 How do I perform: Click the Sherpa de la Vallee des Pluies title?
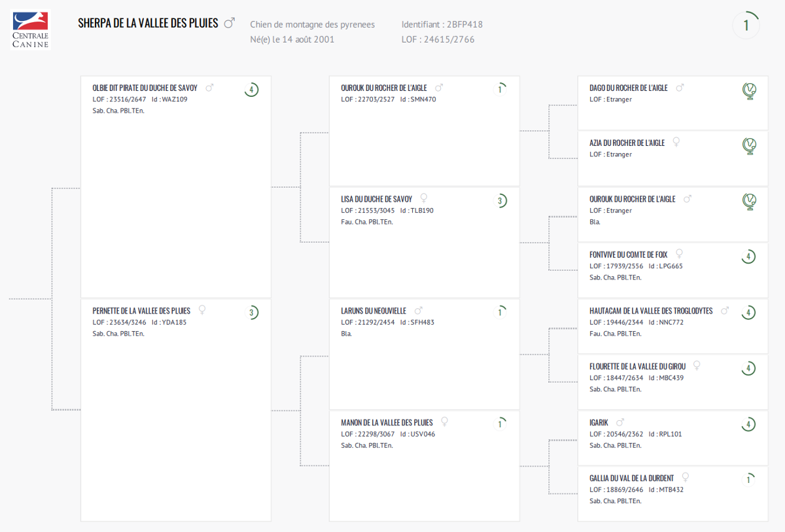pyautogui.click(x=148, y=23)
